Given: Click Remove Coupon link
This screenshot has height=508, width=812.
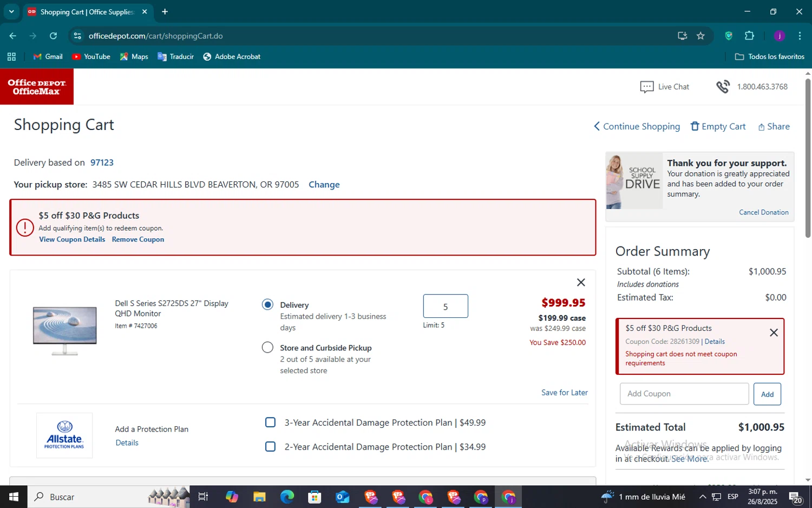Looking at the screenshot, I should (138, 239).
